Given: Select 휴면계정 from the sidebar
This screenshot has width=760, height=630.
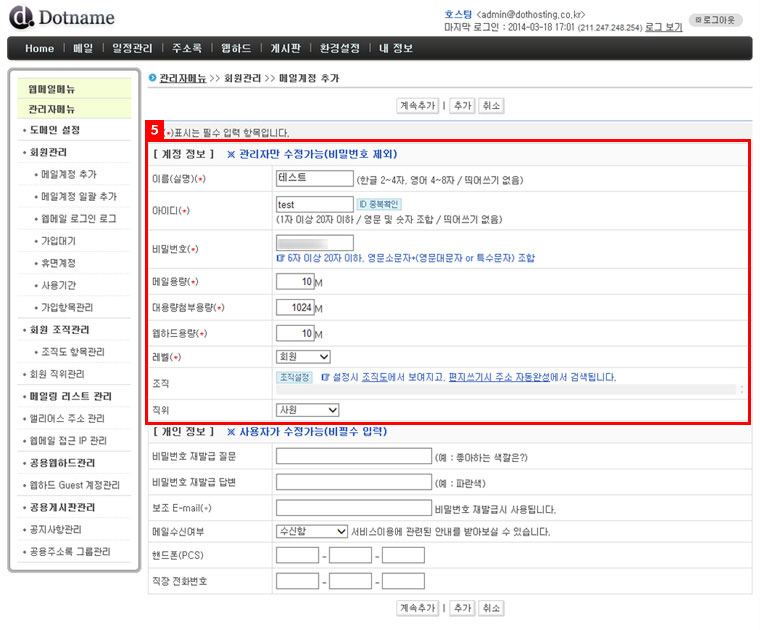Looking at the screenshot, I should [59, 263].
